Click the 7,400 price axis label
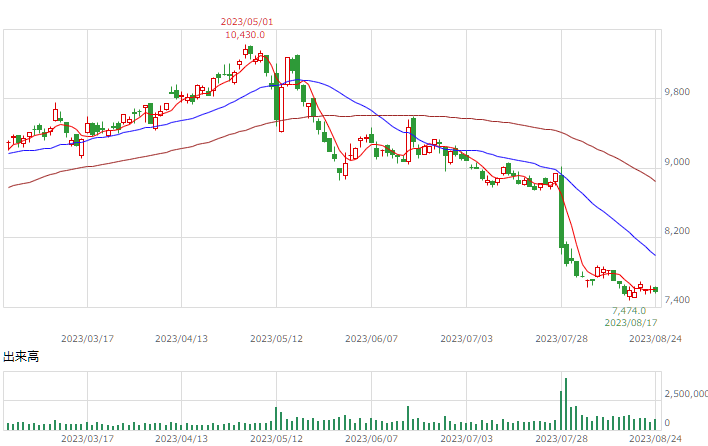The height and width of the screenshot is (446, 708). [x=677, y=300]
